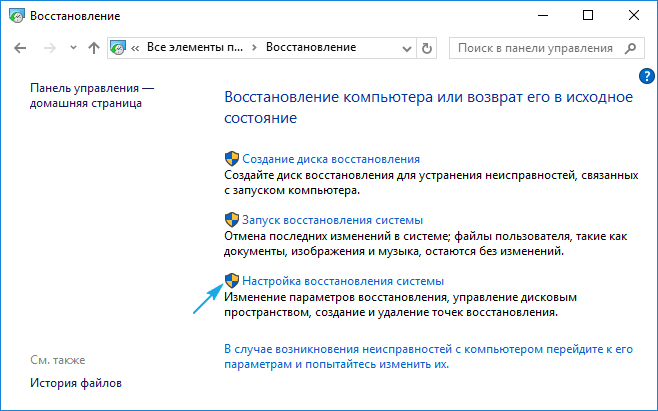Click the control panel icon in the address bar

119,48
